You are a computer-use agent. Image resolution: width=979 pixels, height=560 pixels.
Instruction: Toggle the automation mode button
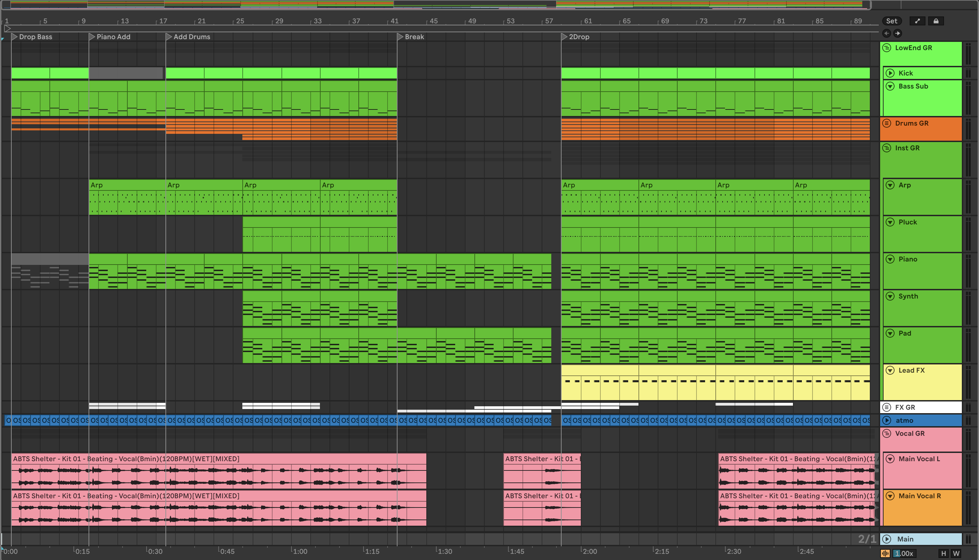pos(918,21)
